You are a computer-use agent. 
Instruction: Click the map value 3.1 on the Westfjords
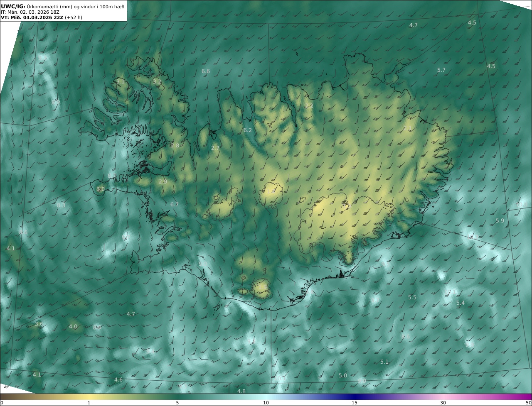pos(120,82)
